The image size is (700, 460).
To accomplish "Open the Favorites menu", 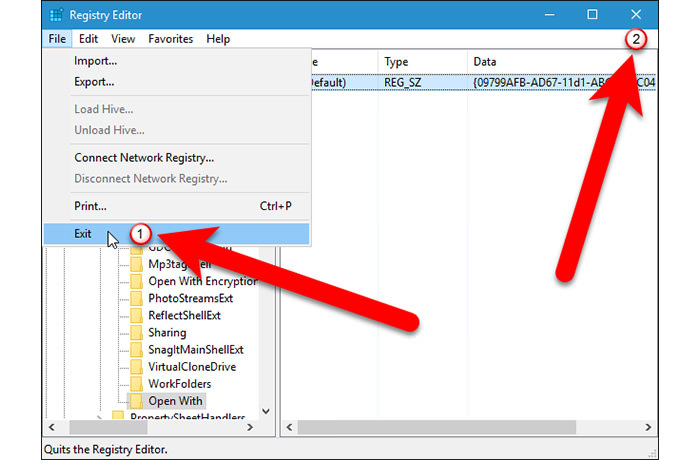I will click(x=171, y=39).
